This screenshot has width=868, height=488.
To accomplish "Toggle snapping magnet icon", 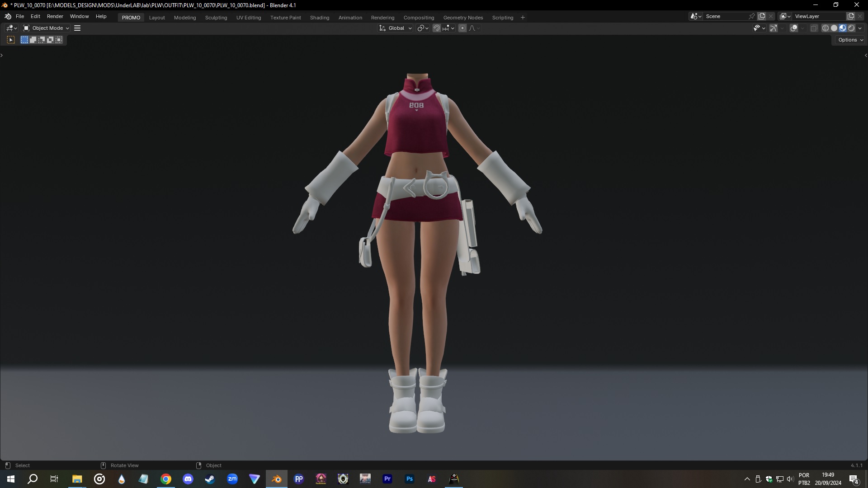I will click(x=437, y=28).
